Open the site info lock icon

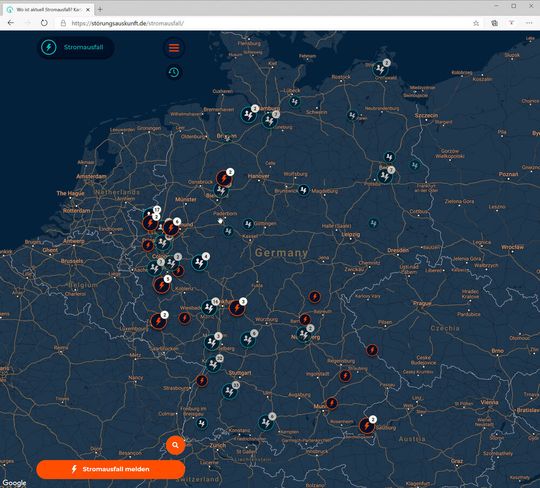click(63, 23)
